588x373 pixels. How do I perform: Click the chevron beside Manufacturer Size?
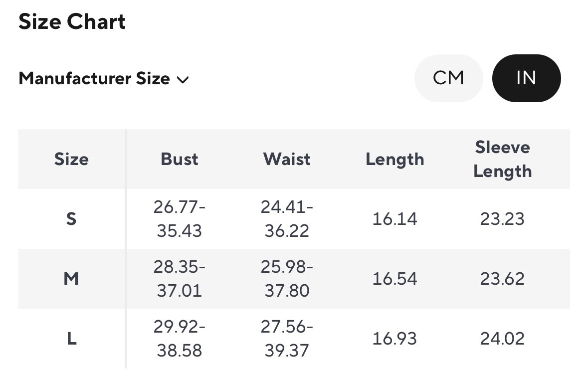(x=183, y=79)
